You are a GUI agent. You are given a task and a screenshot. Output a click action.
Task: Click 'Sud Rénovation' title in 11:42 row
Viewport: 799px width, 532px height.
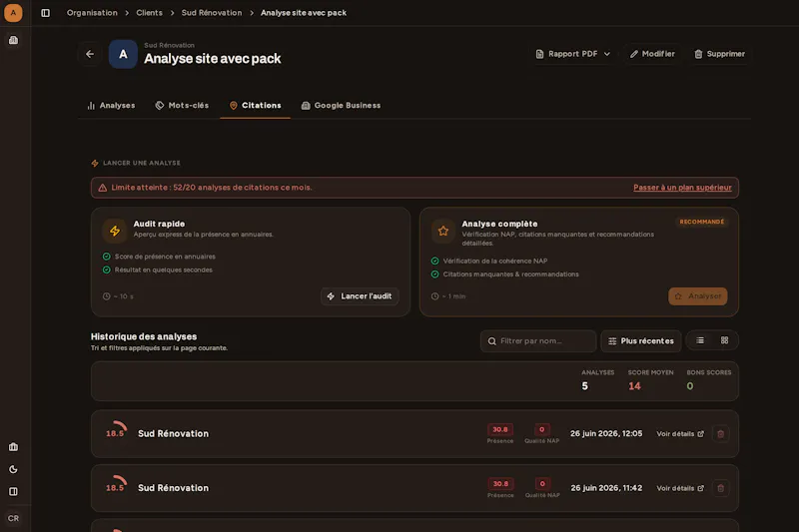[173, 488]
